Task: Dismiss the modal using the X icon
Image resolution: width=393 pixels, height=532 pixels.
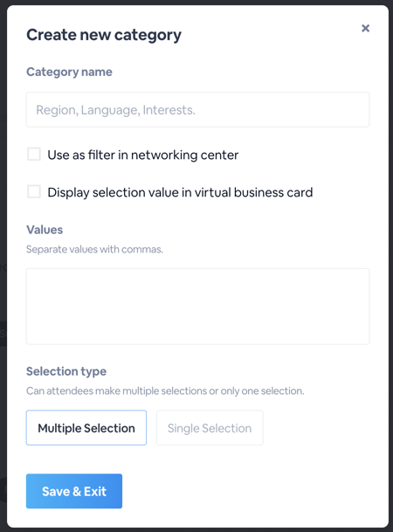Action: pos(365,28)
